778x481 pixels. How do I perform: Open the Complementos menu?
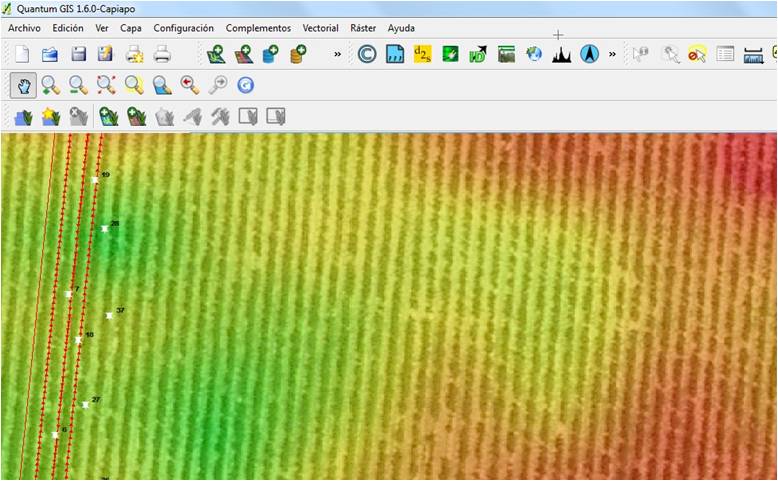coord(258,28)
